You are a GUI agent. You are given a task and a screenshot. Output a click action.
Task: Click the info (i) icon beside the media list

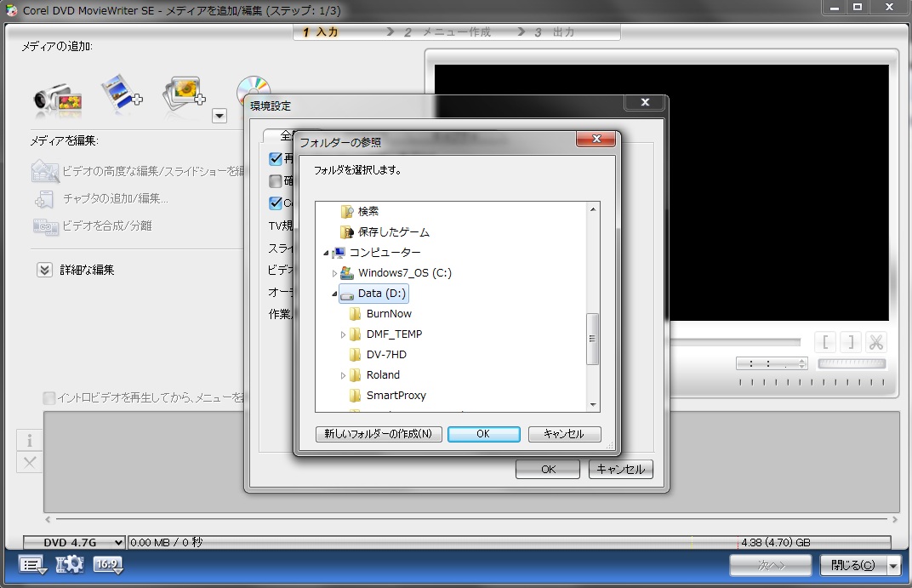point(30,440)
